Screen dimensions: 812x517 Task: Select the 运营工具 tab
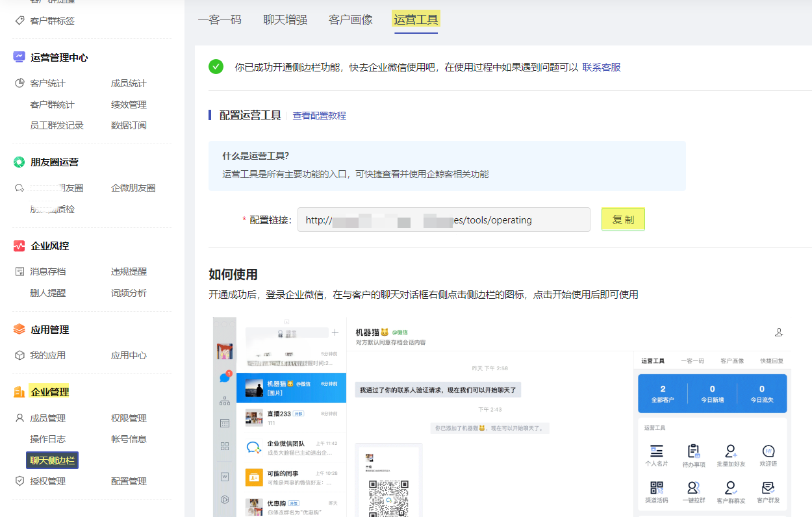click(x=416, y=19)
